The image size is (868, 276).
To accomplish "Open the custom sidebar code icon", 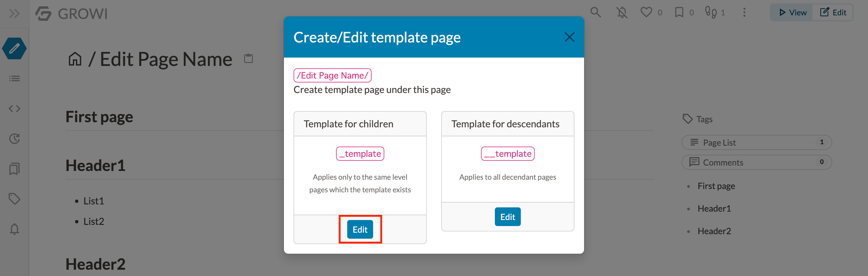I will 14,108.
